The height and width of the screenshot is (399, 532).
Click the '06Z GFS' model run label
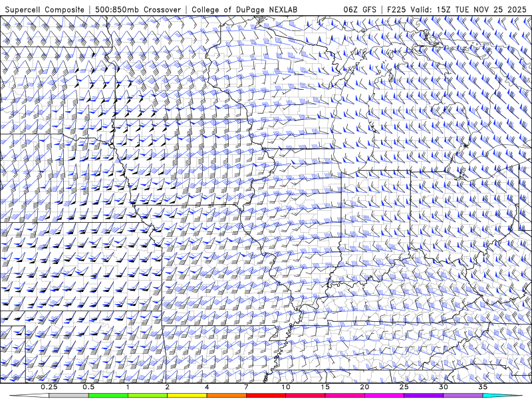(x=360, y=9)
